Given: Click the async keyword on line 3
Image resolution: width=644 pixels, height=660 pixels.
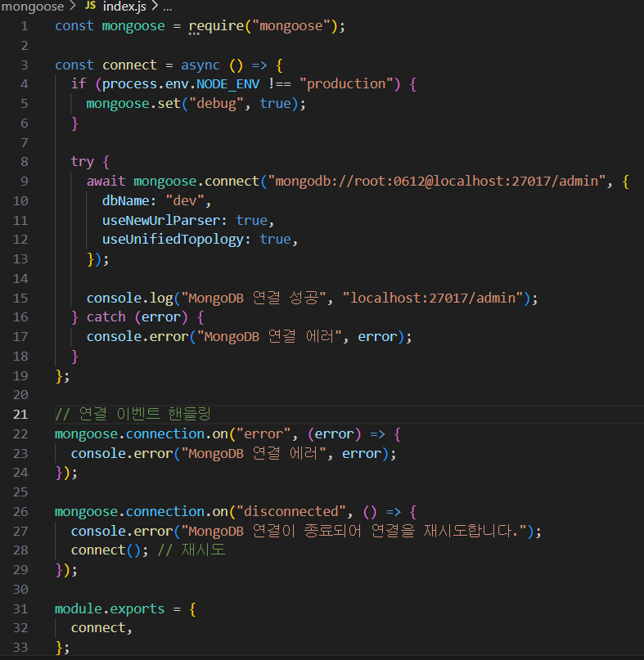Looking at the screenshot, I should 200,65.
